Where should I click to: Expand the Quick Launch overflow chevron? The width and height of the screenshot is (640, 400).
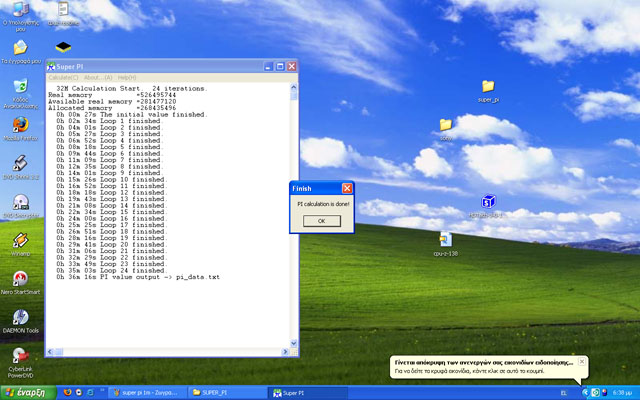[102, 391]
